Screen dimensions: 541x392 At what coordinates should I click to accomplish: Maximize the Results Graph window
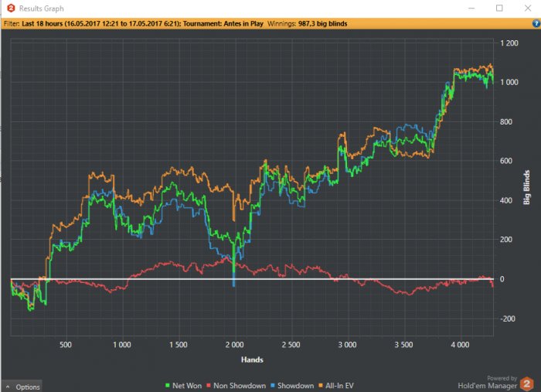tap(499, 8)
